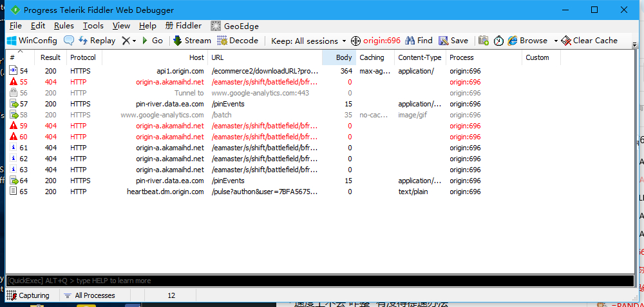The height and width of the screenshot is (307, 644).
Task: Click heartbeat.dm.origin.com host
Action: pos(166,192)
